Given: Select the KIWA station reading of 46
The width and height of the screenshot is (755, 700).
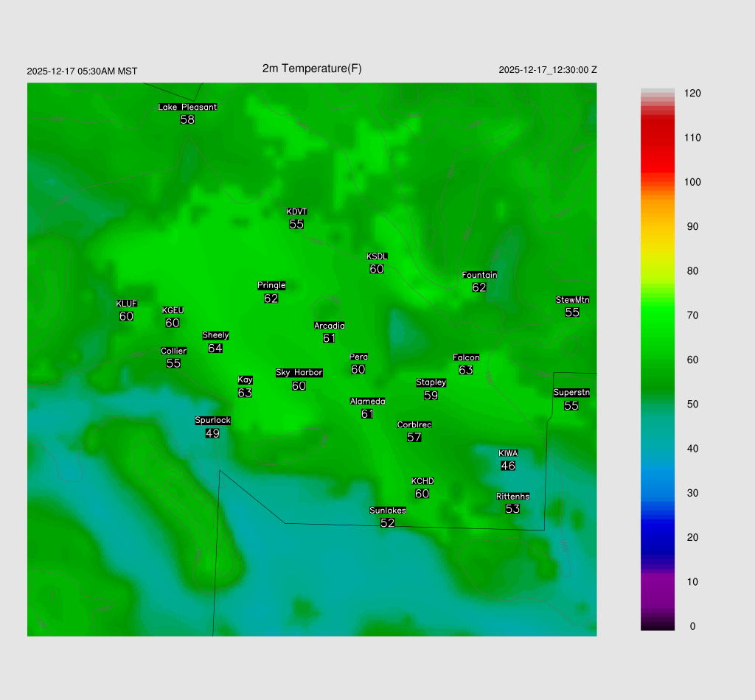Looking at the screenshot, I should [x=508, y=466].
